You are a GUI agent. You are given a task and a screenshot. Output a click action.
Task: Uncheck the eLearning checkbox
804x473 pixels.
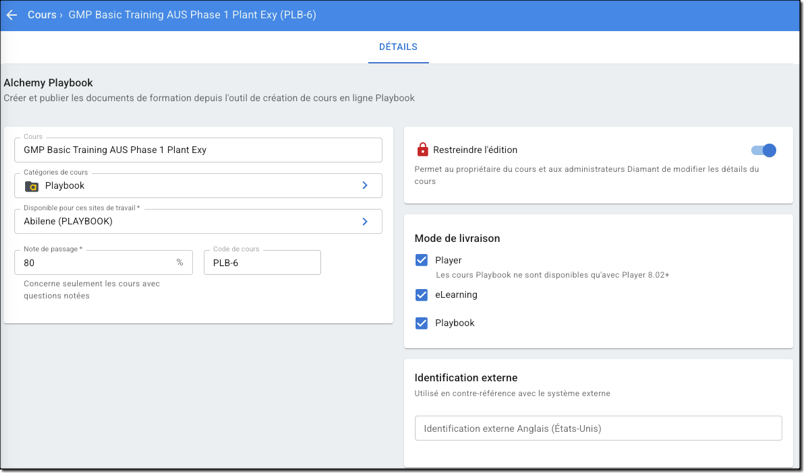click(x=421, y=295)
